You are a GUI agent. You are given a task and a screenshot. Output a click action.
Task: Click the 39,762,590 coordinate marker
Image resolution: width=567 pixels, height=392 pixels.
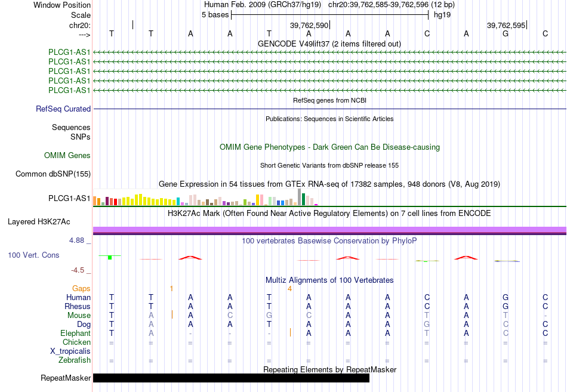[309, 25]
